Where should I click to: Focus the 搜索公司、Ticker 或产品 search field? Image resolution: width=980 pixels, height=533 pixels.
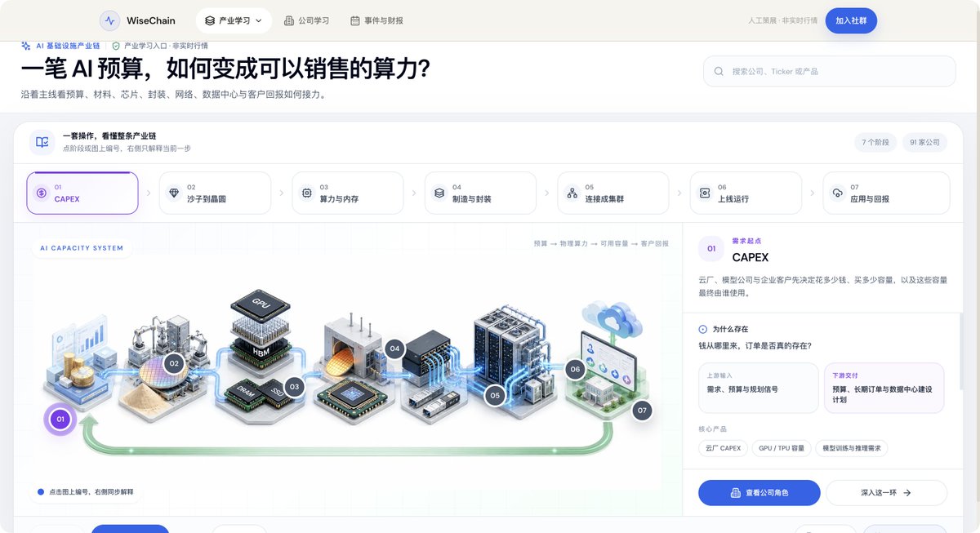[829, 71]
